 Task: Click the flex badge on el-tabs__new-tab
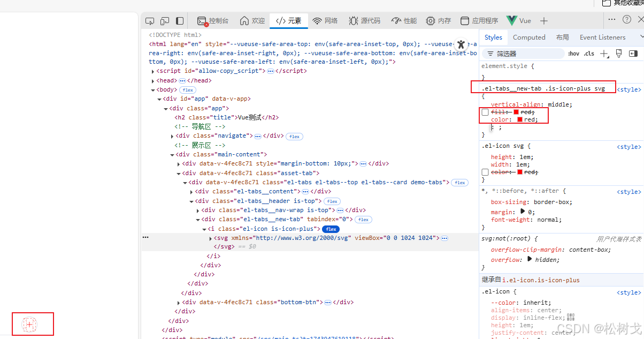(363, 220)
